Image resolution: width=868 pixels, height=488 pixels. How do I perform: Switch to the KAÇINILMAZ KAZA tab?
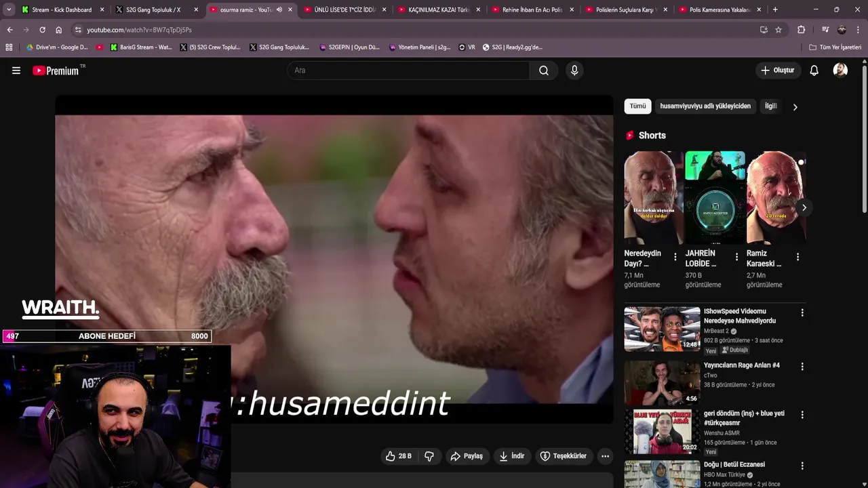point(439,9)
